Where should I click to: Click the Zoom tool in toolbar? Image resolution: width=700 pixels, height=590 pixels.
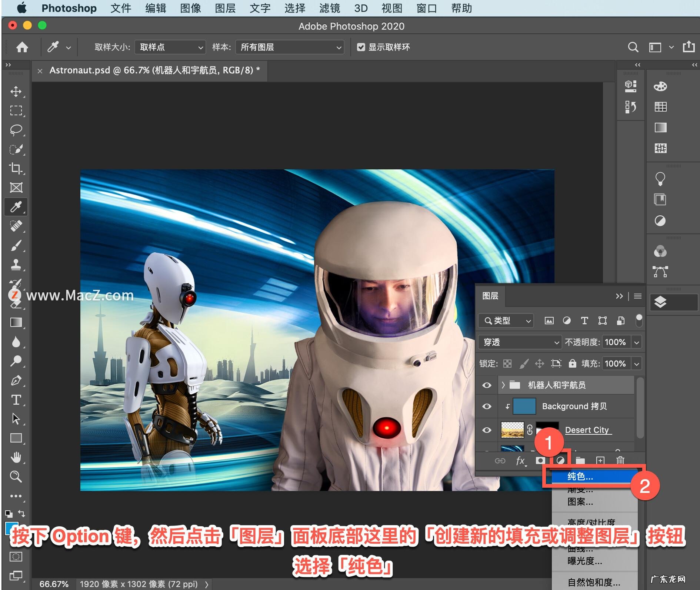[x=16, y=477]
